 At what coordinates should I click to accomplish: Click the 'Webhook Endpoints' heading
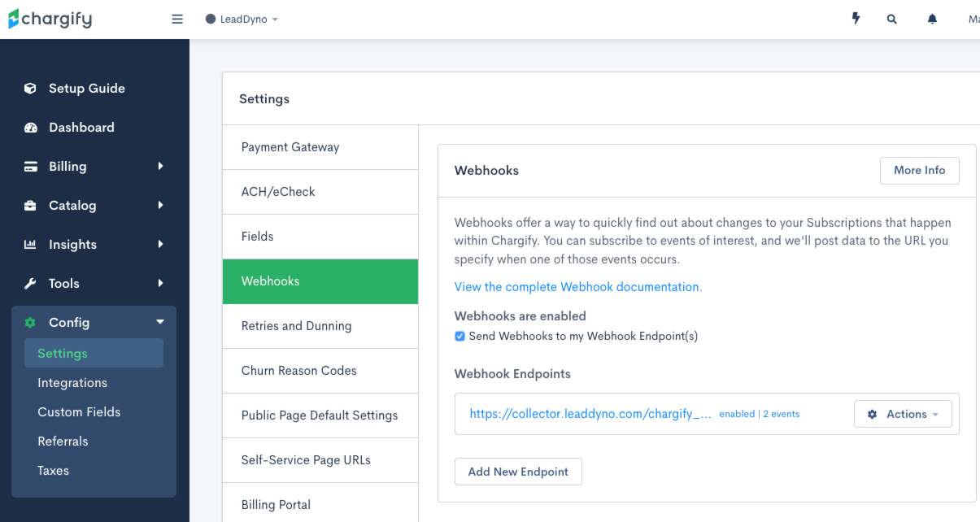[512, 374]
